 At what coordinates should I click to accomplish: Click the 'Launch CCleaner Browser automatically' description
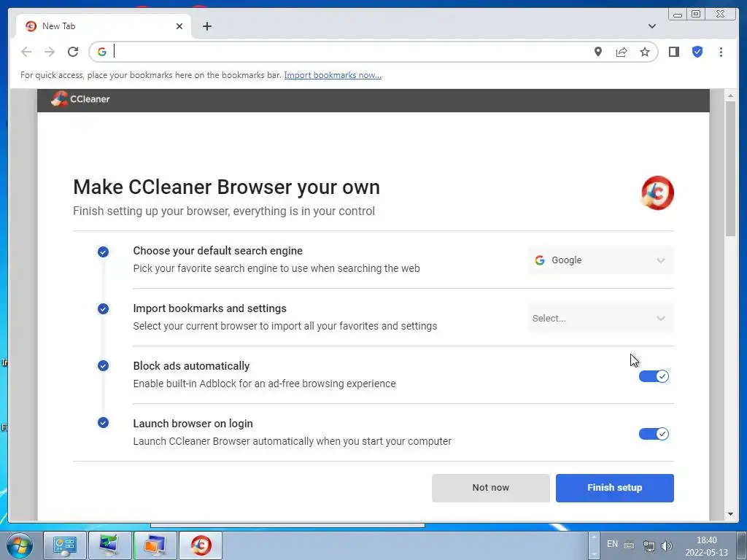(x=292, y=441)
